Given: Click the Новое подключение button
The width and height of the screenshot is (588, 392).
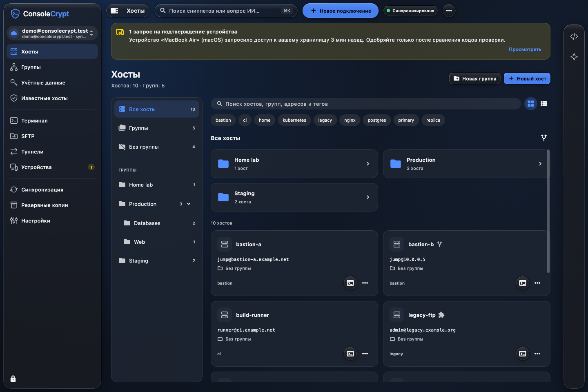Looking at the screenshot, I should 341,11.
